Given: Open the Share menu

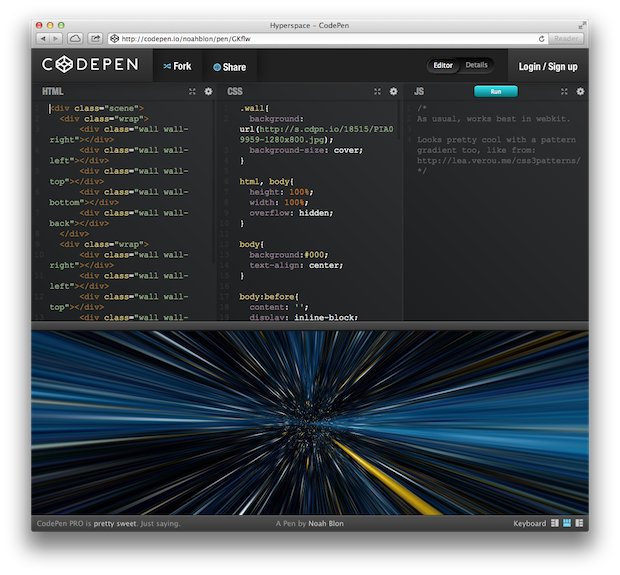Looking at the screenshot, I should [229, 67].
